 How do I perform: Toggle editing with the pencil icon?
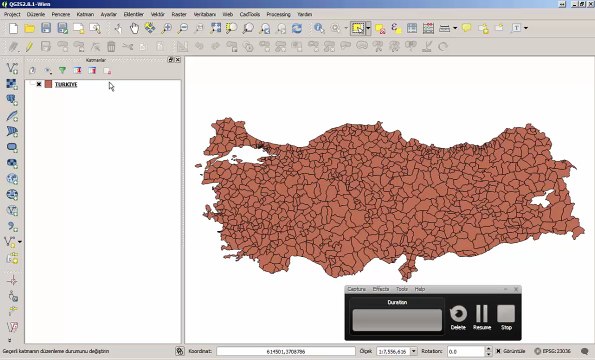click(29, 47)
